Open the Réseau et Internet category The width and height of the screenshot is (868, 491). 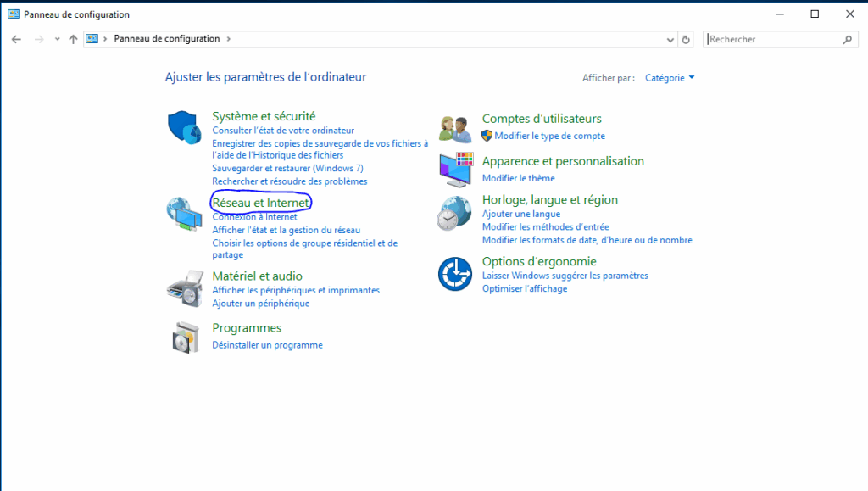[x=260, y=203]
